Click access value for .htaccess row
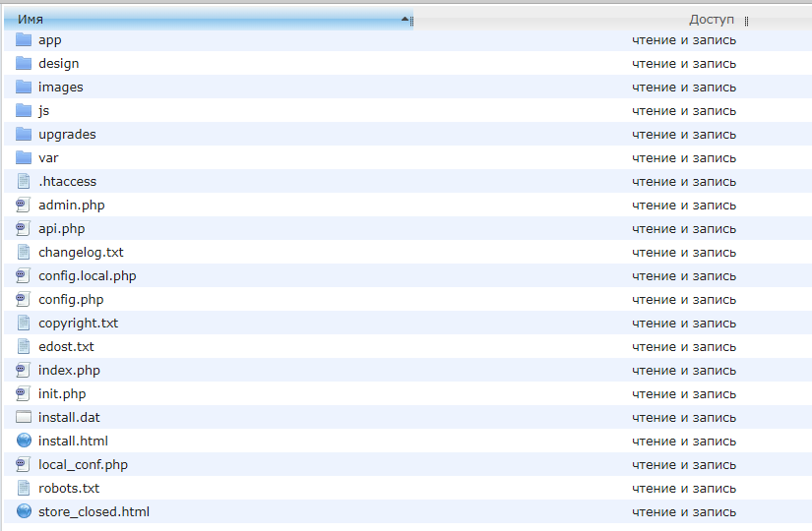The height and width of the screenshot is (531, 812). pos(684,182)
